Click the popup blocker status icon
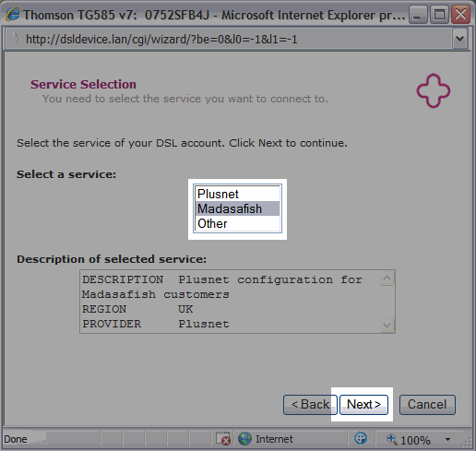The image size is (476, 451). 223,439
